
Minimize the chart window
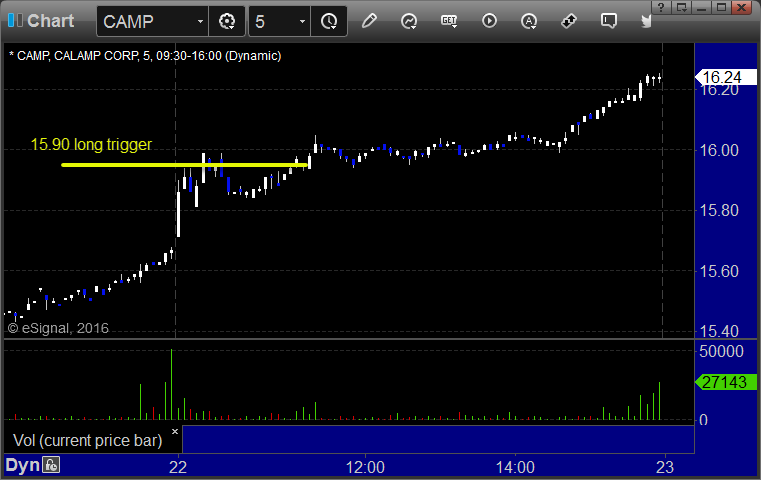tap(701, 7)
